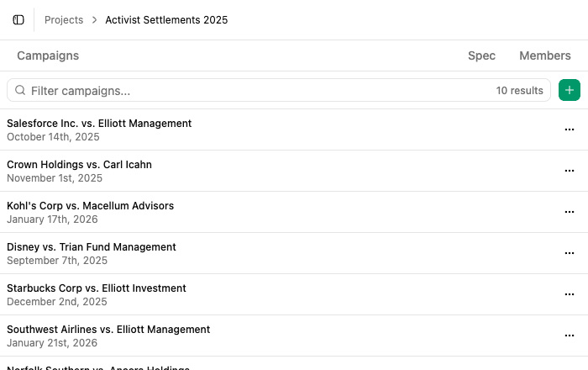Open options menu for Crown Holdings campaign
The width and height of the screenshot is (588, 370).
[x=570, y=171]
